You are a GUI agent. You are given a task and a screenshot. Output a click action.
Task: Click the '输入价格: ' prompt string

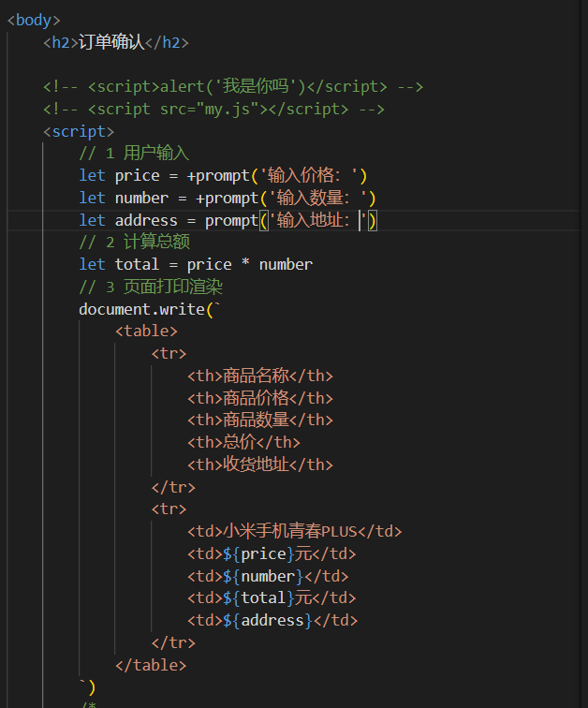(x=309, y=175)
